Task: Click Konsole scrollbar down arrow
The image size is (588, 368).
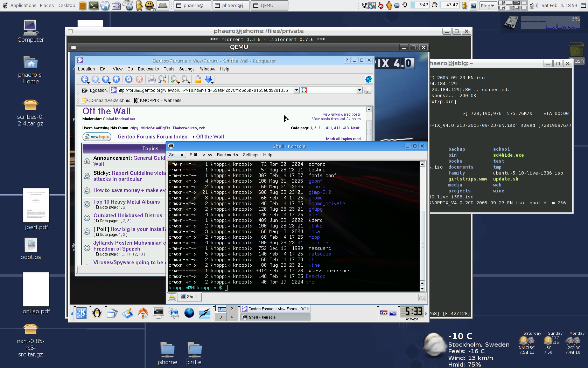Action: tap(422, 289)
